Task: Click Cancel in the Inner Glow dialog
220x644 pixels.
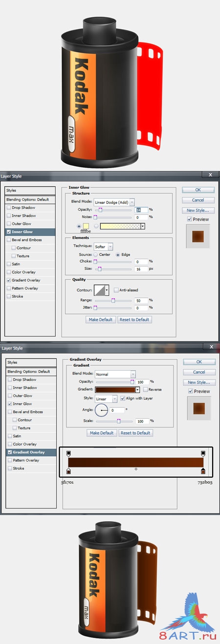Action: (198, 200)
